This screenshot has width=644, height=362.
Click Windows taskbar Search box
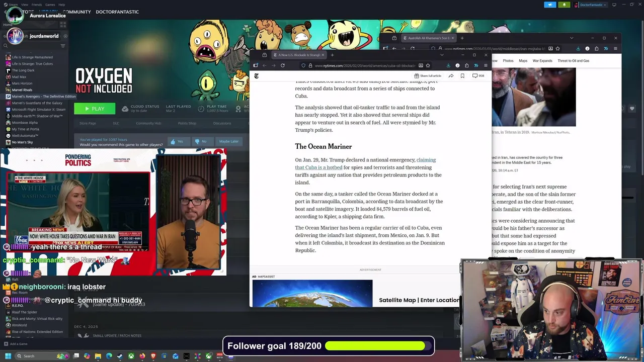(42, 356)
